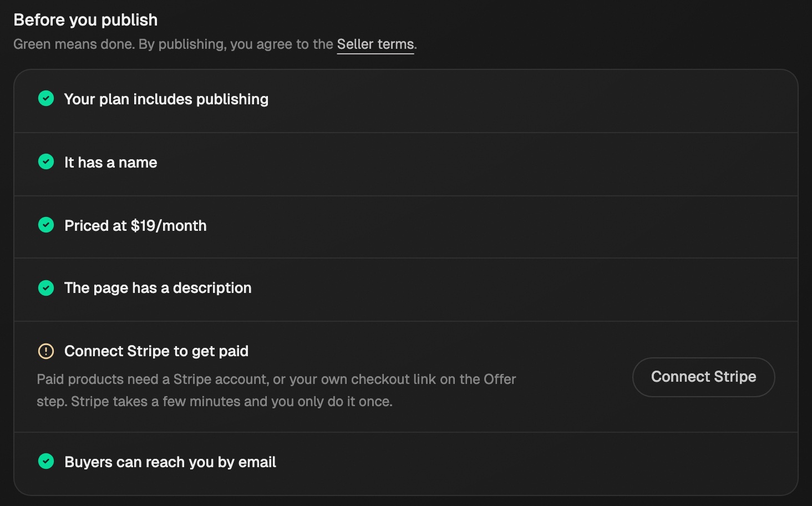Click the green checkmark next to "Priced at $19/month"
Viewport: 812px width, 506px height.
pos(46,225)
